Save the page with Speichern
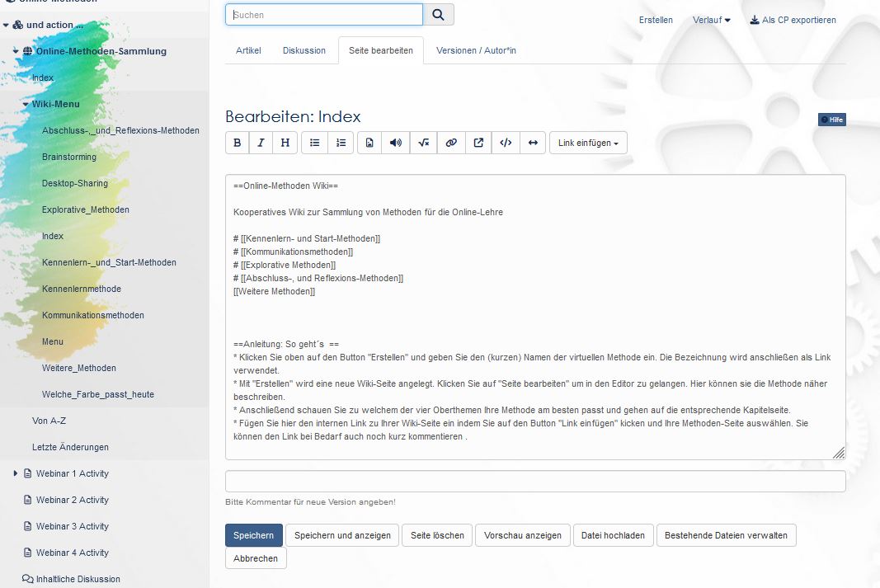This screenshot has height=588, width=880. coord(253,534)
